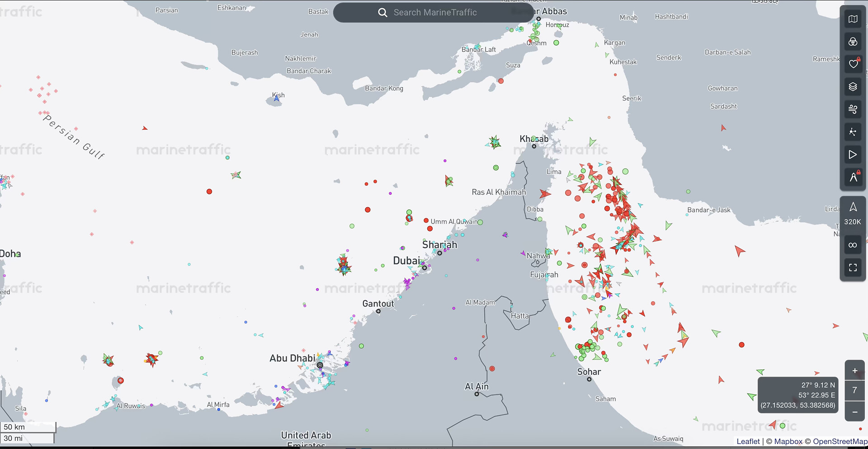Select the locked compass measure distance tool
This screenshot has width=868, height=449.
pyautogui.click(x=853, y=177)
